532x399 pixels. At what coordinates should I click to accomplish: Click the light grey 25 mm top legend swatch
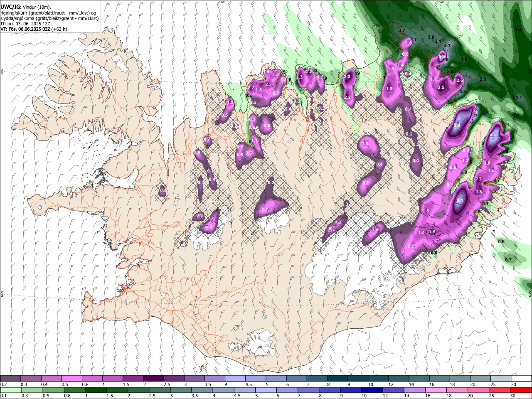click(x=500, y=379)
